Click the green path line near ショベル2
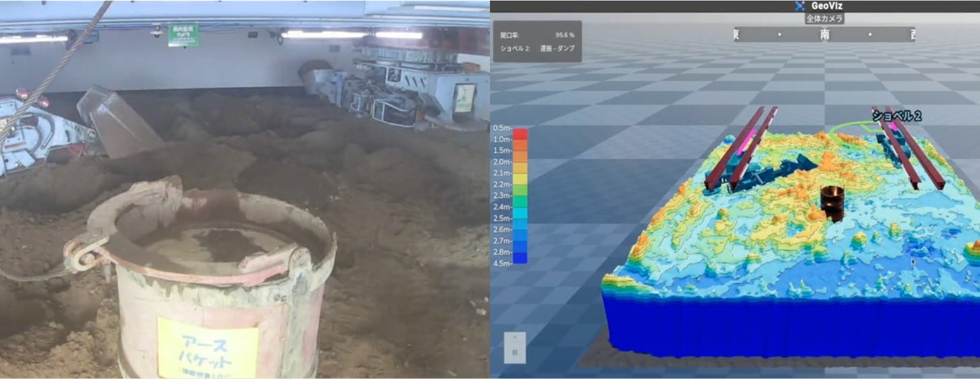This screenshot has width=980, height=379. point(848,126)
